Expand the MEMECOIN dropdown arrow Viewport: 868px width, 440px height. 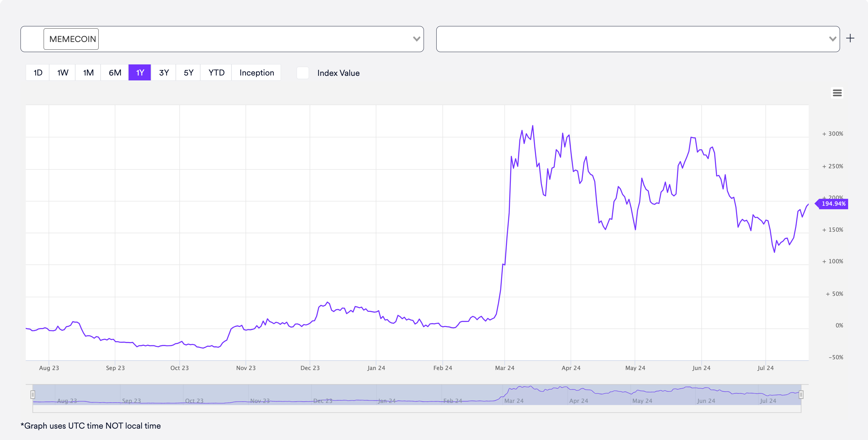[416, 39]
